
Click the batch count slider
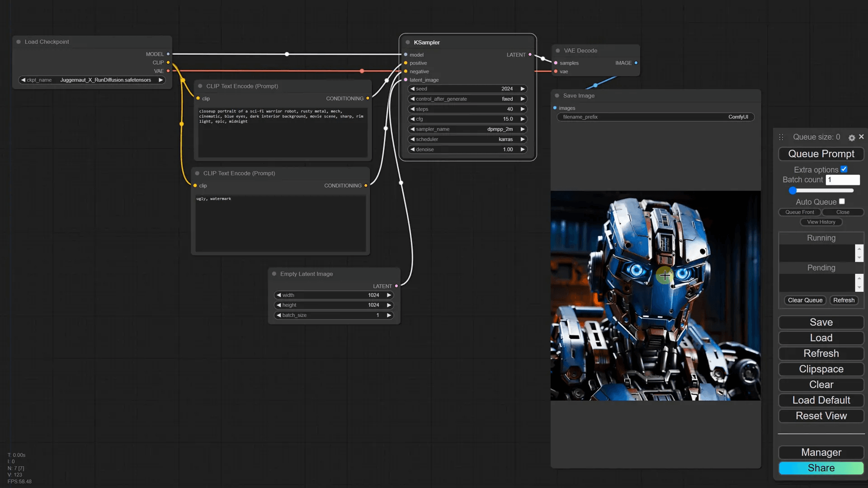tap(821, 191)
